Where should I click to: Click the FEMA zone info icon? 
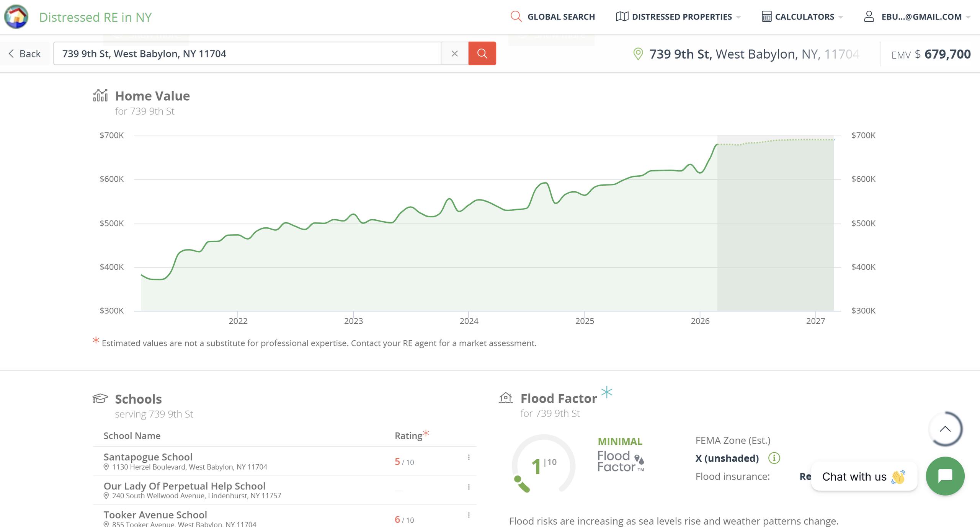point(774,458)
